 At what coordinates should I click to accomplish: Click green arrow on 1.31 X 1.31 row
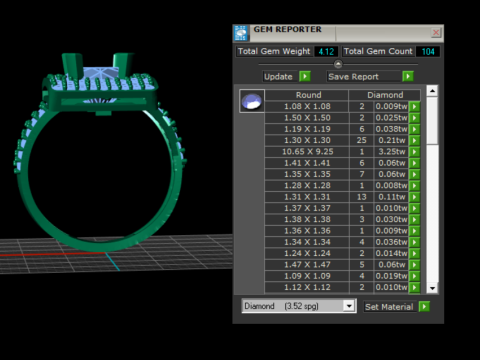414,197
